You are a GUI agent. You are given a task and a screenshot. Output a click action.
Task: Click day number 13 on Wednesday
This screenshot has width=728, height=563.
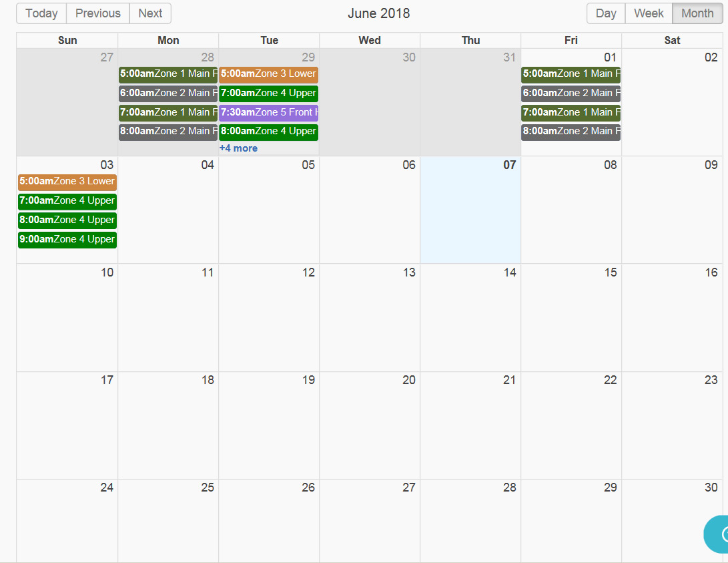[x=409, y=272]
